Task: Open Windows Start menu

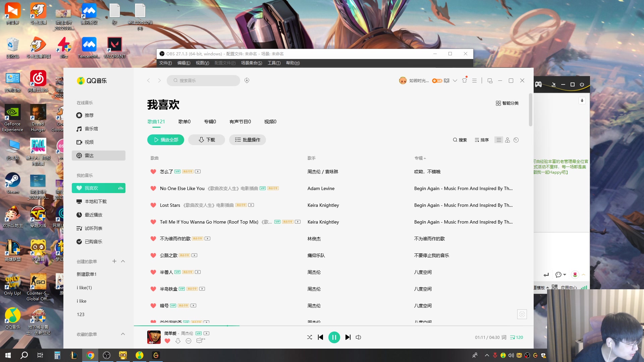Action: coord(8,355)
